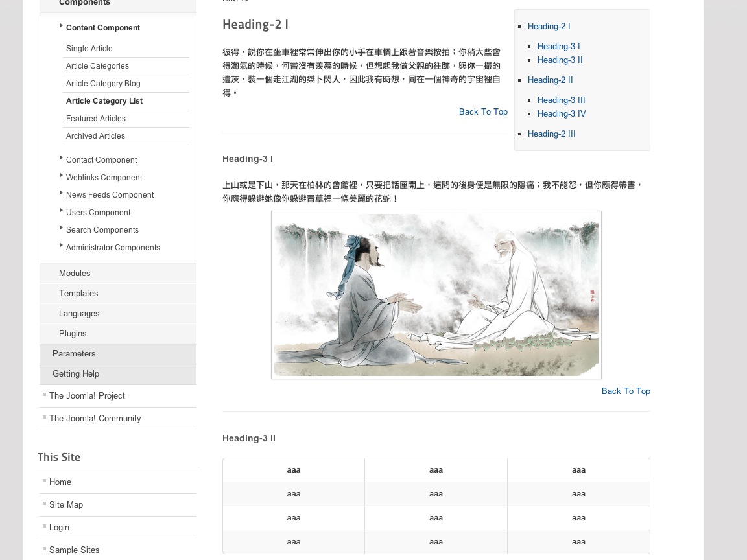747x560 pixels.
Task: Select Article Category List menu item
Action: (x=104, y=101)
